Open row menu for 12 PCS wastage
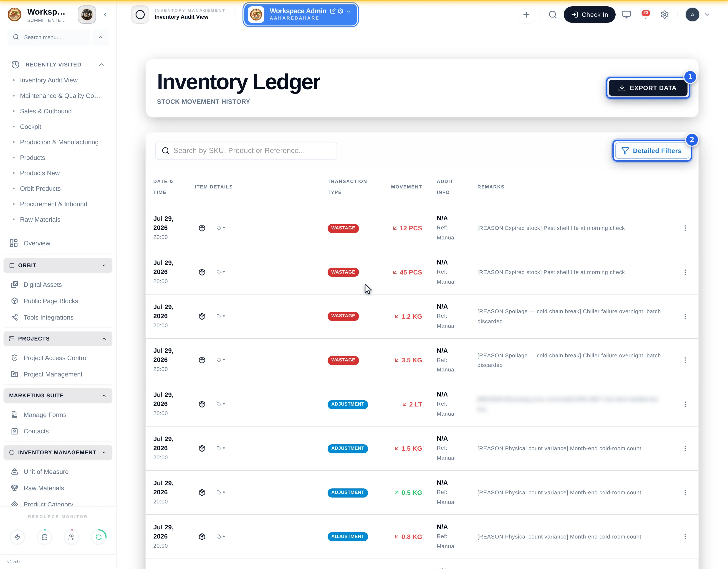The width and height of the screenshot is (728, 569). click(685, 228)
